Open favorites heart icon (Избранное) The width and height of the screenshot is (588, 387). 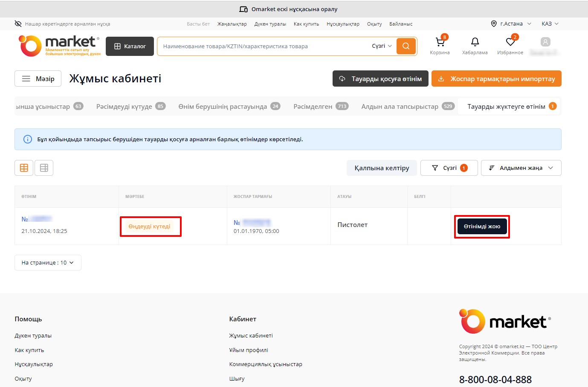click(x=510, y=42)
